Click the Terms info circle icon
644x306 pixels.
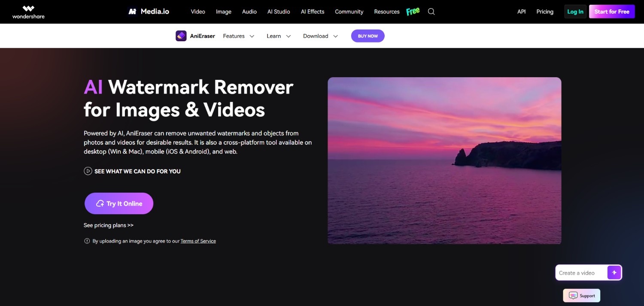point(87,241)
